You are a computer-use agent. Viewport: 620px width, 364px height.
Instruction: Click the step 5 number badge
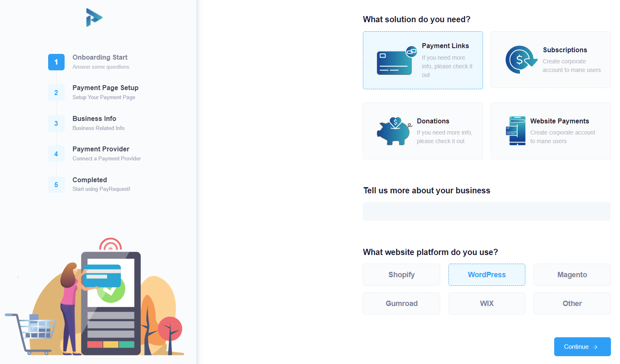point(56,185)
